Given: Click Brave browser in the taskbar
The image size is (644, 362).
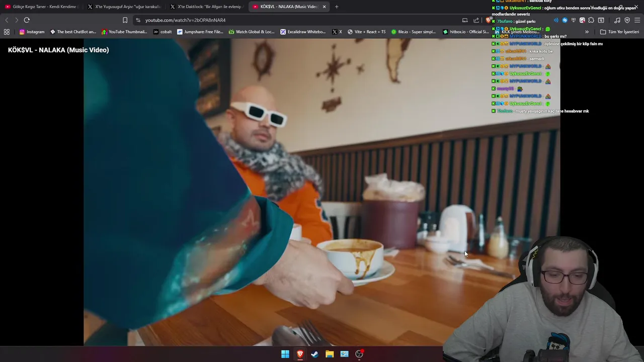Looking at the screenshot, I should point(300,354).
